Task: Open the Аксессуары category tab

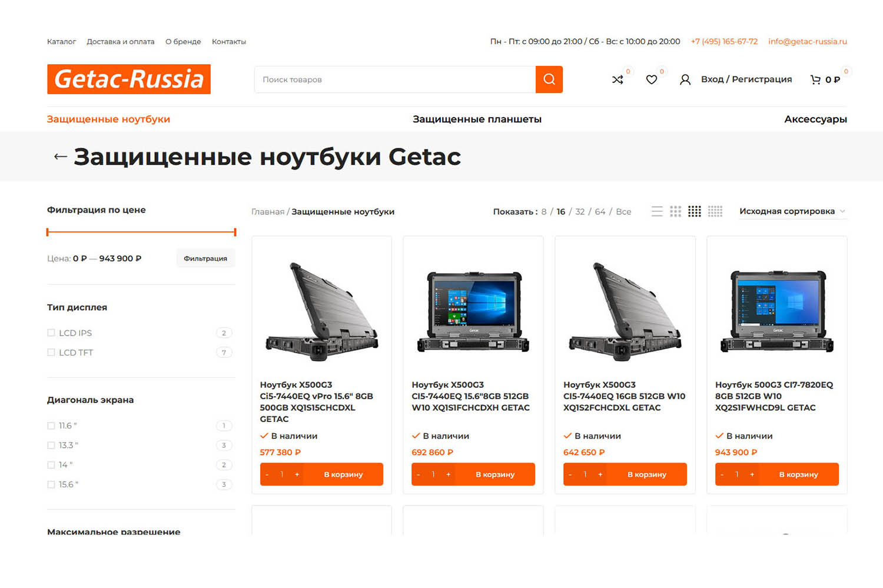Action: click(x=815, y=119)
